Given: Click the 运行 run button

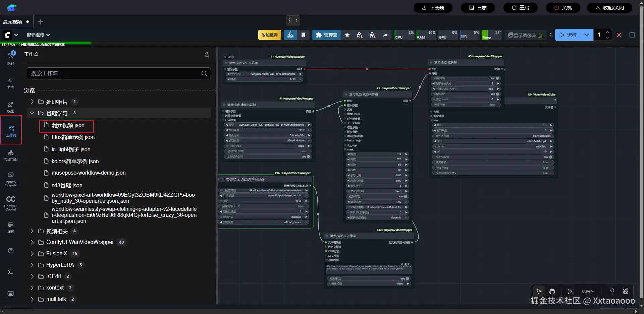Looking at the screenshot, I should click(568, 35).
